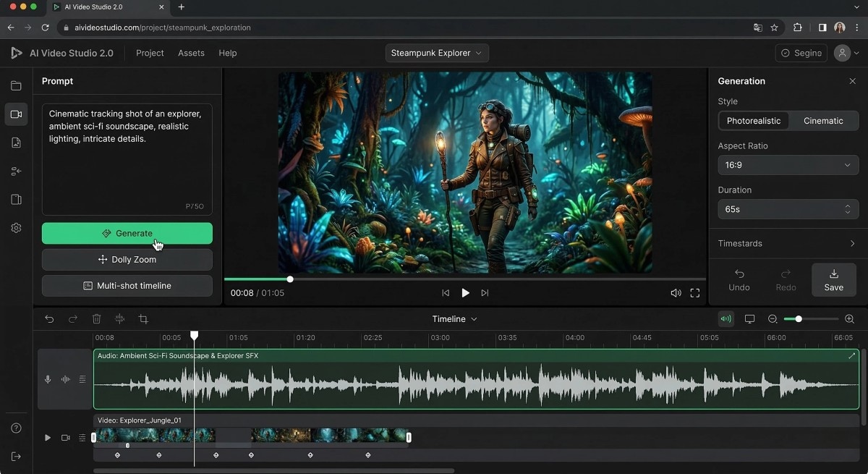Image resolution: width=868 pixels, height=474 pixels.
Task: Click the timeline zoom slider handle
Action: click(x=799, y=319)
